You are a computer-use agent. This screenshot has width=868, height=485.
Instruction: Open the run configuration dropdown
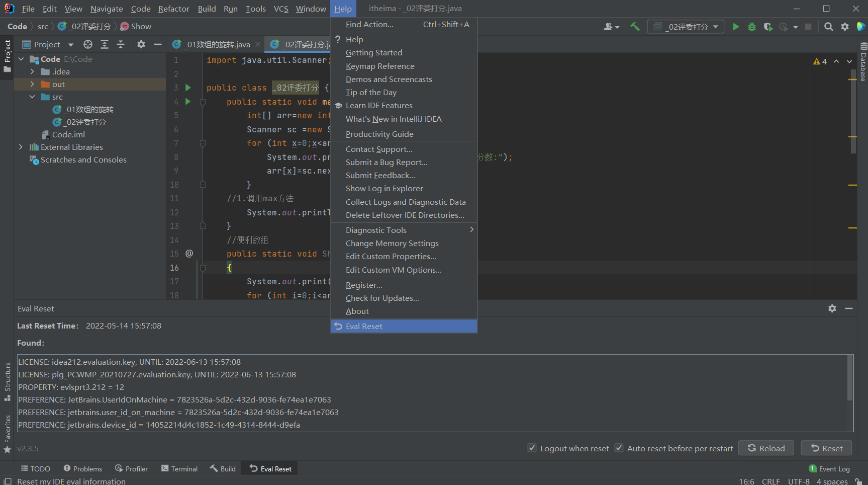(686, 27)
